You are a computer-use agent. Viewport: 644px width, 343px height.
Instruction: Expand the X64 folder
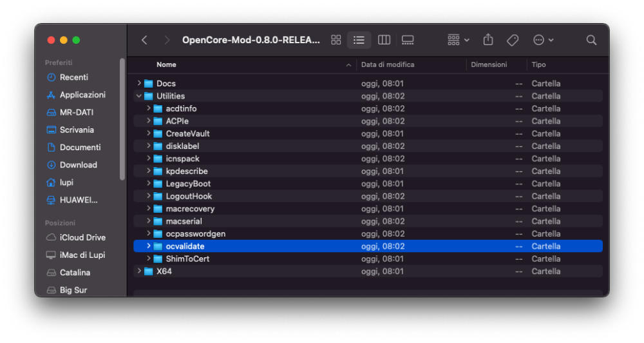pyautogui.click(x=139, y=271)
